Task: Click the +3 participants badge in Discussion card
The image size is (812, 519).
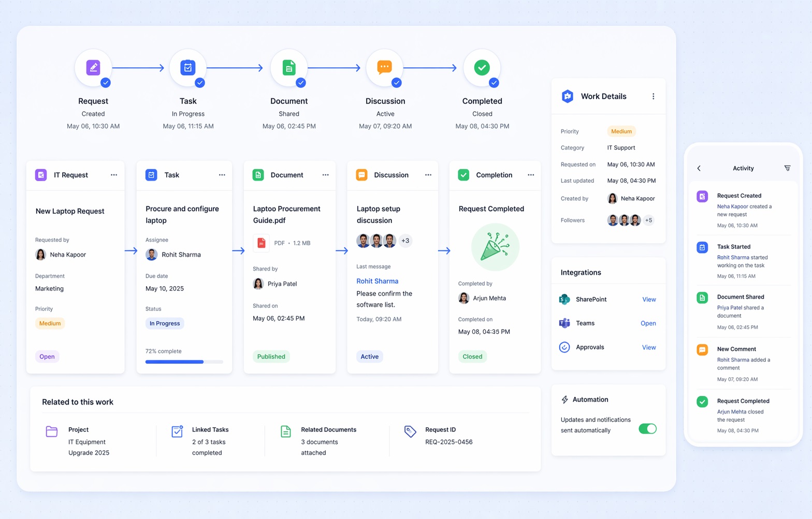Action: [x=405, y=241]
